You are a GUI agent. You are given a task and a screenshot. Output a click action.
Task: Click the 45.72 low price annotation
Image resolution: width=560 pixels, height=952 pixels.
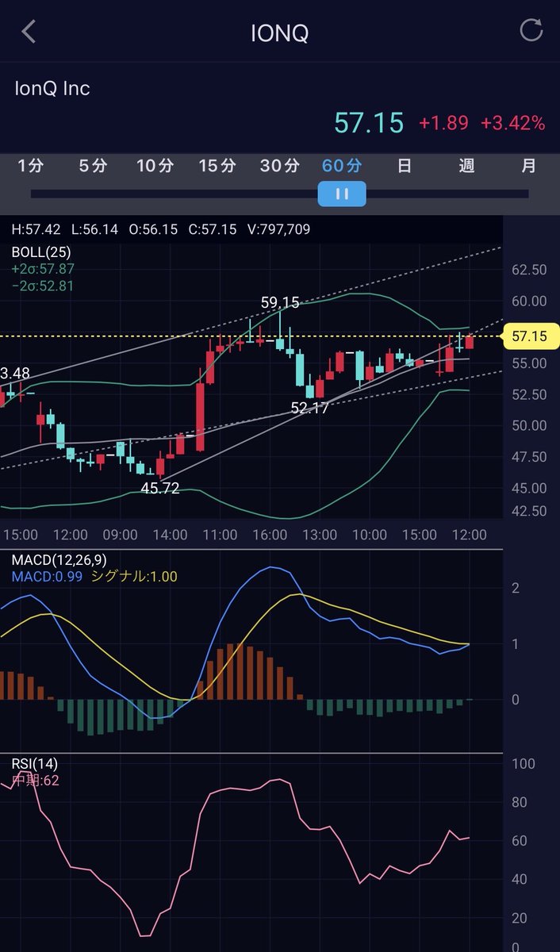160,489
